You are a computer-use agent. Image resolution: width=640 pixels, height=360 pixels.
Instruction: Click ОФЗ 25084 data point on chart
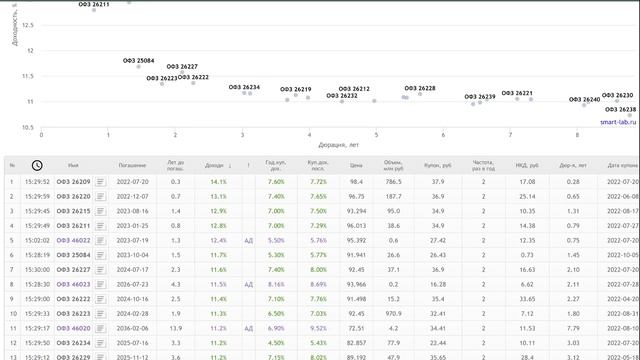[x=138, y=67]
